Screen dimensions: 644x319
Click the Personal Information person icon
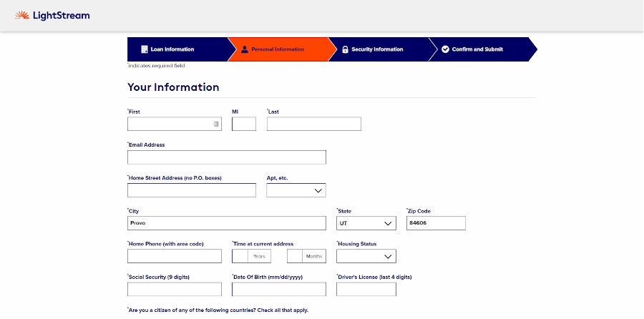(245, 49)
